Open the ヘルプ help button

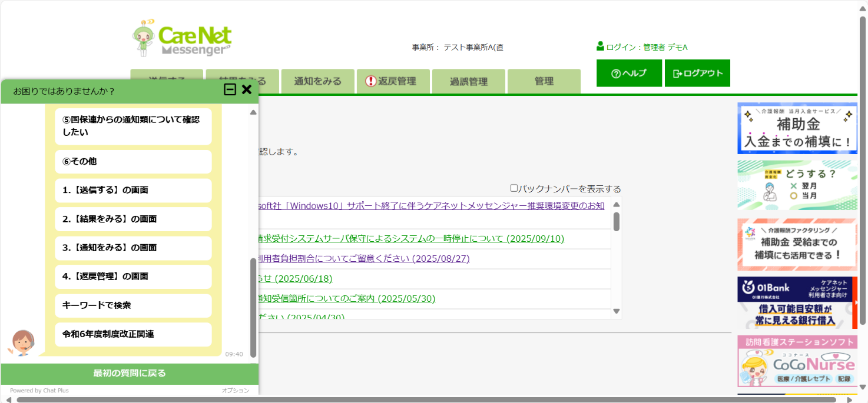coord(629,73)
